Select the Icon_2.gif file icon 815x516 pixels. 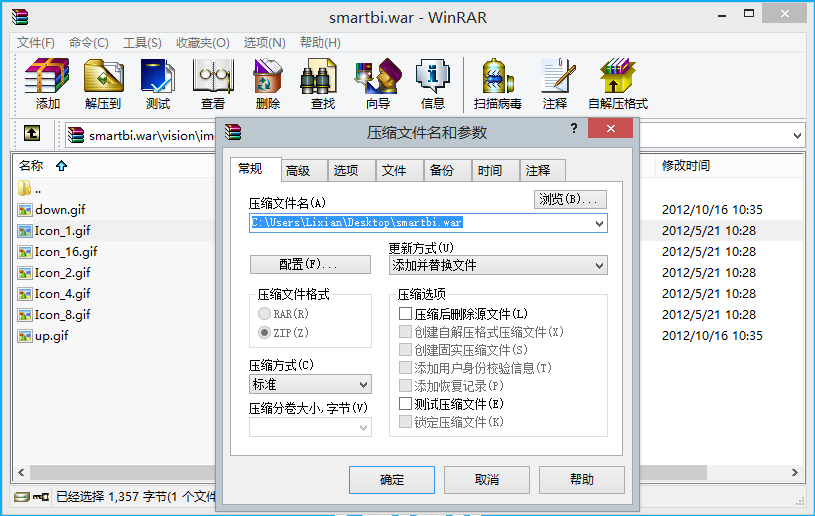tap(24, 273)
